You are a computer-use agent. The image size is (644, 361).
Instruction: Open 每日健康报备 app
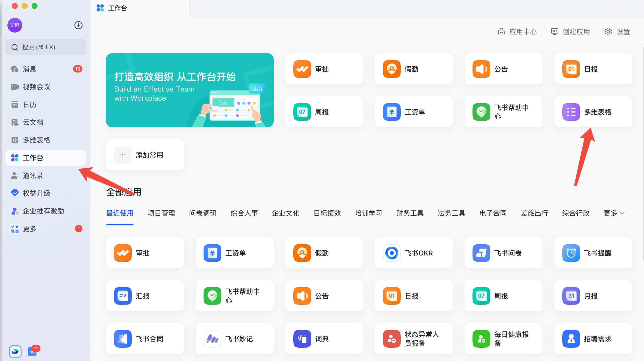[503, 339]
